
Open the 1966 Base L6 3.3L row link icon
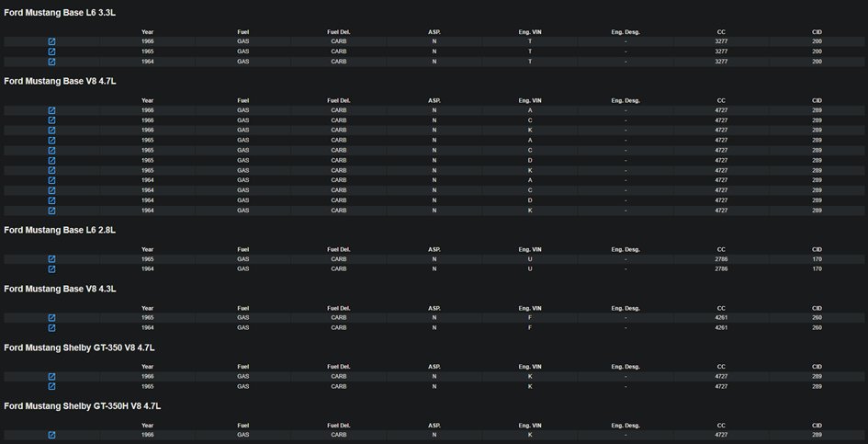coord(51,41)
